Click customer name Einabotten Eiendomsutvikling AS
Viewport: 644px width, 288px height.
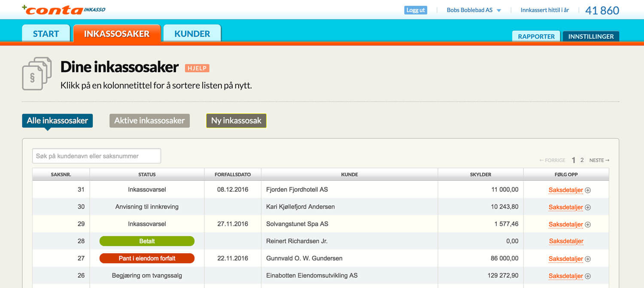point(312,275)
